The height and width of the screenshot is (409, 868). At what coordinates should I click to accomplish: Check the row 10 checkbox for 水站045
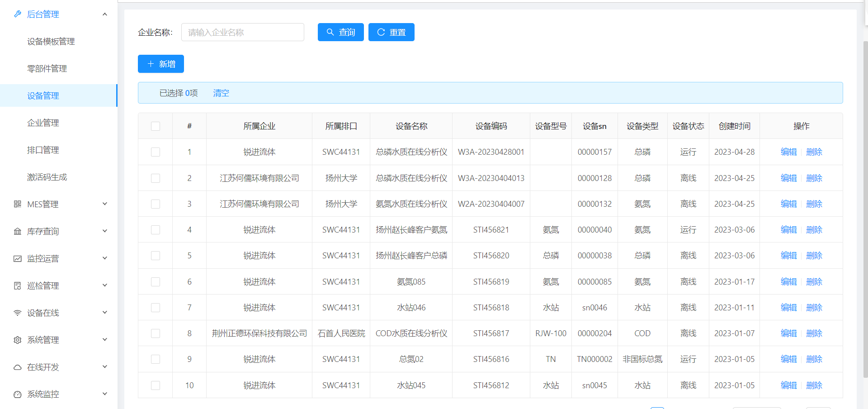(156, 385)
